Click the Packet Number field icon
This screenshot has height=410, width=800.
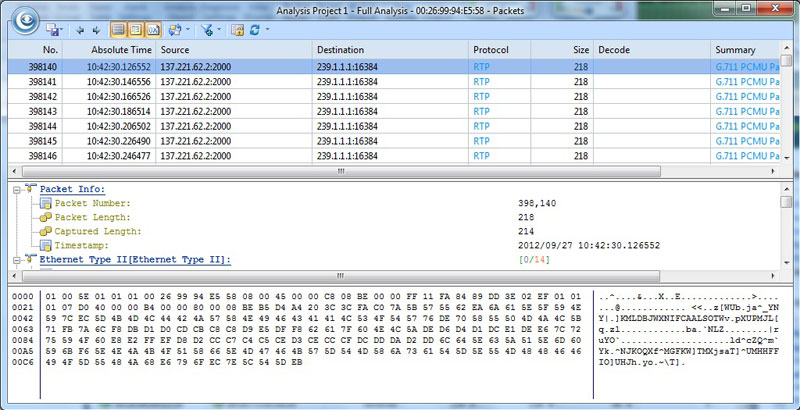45,203
